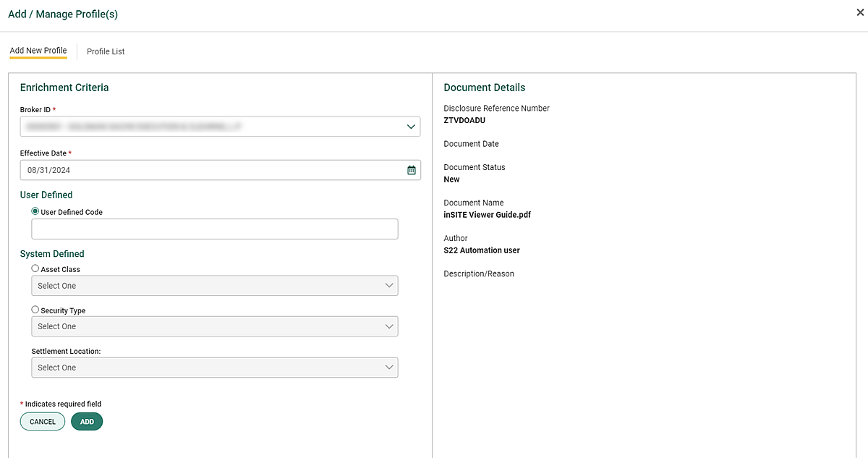Screen dimensions: 868x458
Task: Open the calendar picker for Effective Date
Action: coord(412,170)
